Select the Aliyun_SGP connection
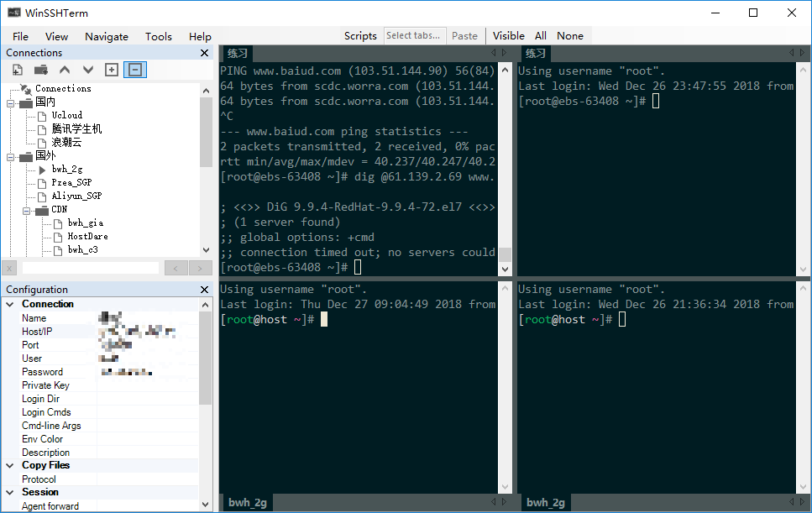Viewport: 812px width, 513px height. pyautogui.click(x=76, y=196)
